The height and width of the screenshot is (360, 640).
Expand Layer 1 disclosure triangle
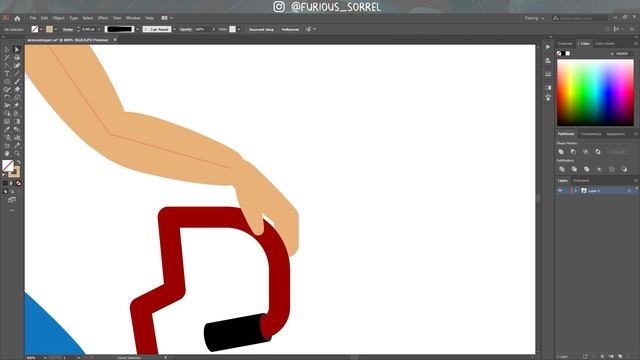[x=576, y=191]
